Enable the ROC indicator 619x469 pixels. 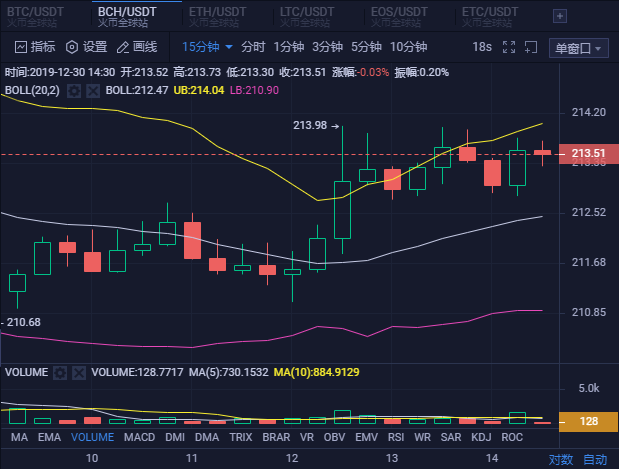[x=512, y=437]
